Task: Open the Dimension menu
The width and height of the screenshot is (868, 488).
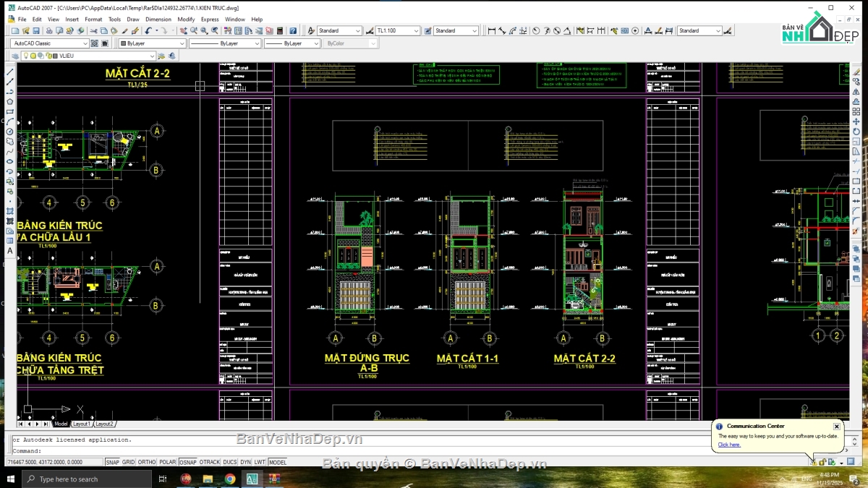Action: (158, 20)
